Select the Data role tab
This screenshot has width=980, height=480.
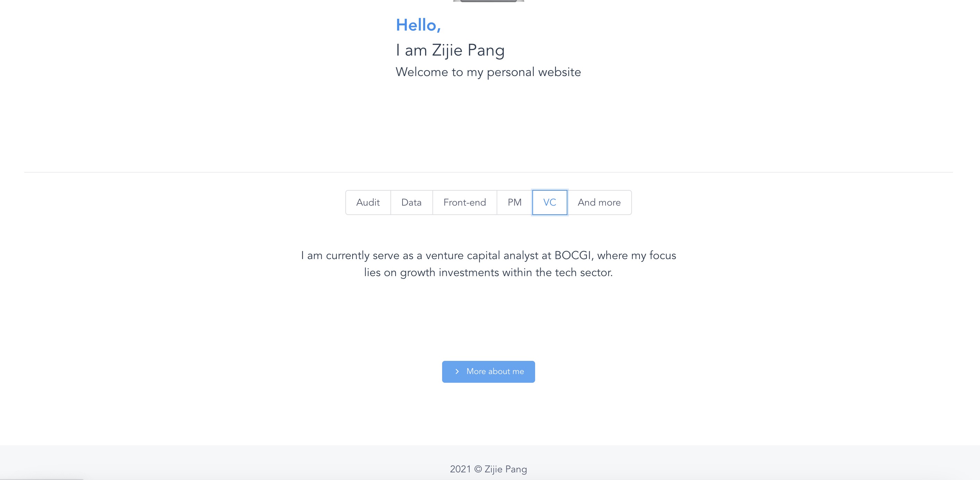[x=411, y=202]
